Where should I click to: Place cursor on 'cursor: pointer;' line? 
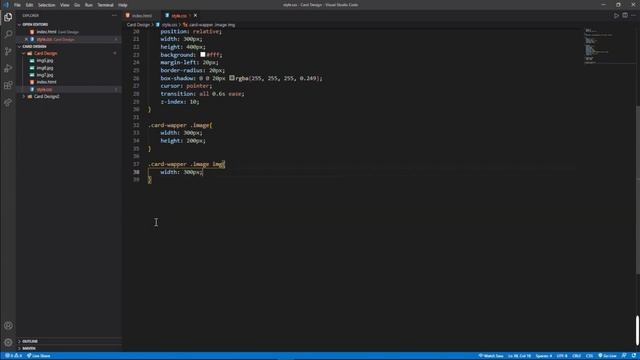click(186, 86)
